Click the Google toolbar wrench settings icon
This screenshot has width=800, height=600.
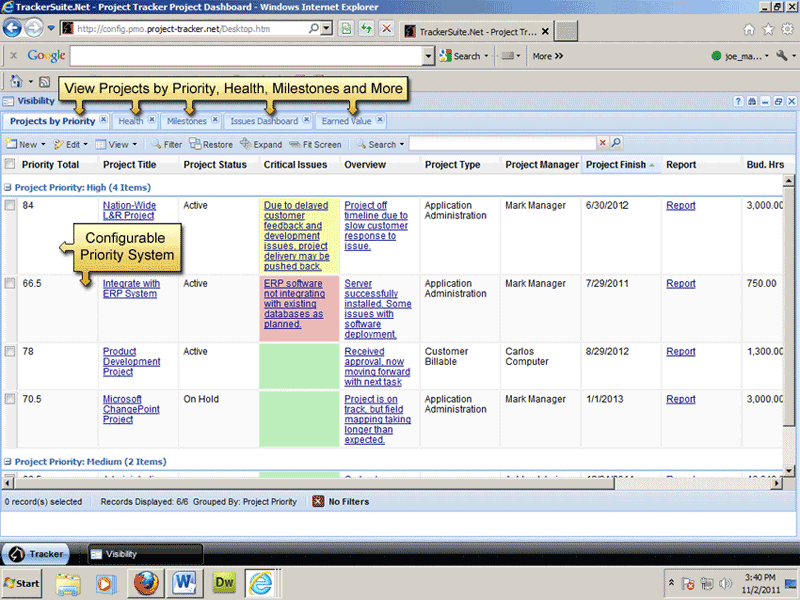pyautogui.click(x=782, y=56)
